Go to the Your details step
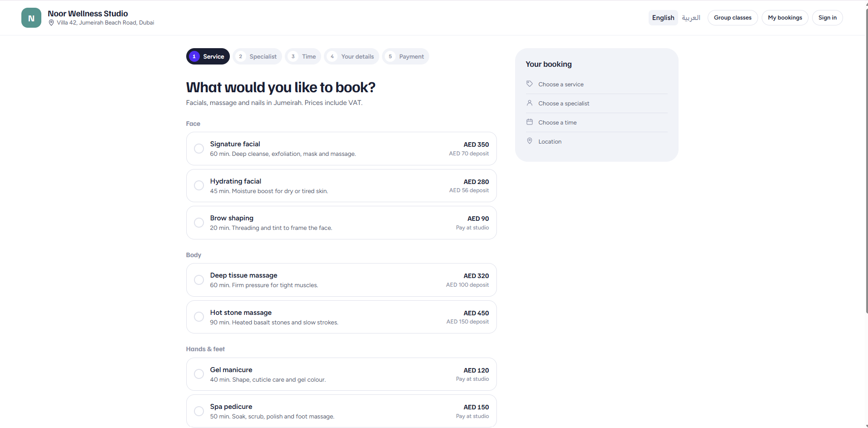This screenshot has width=868, height=428. click(x=352, y=56)
